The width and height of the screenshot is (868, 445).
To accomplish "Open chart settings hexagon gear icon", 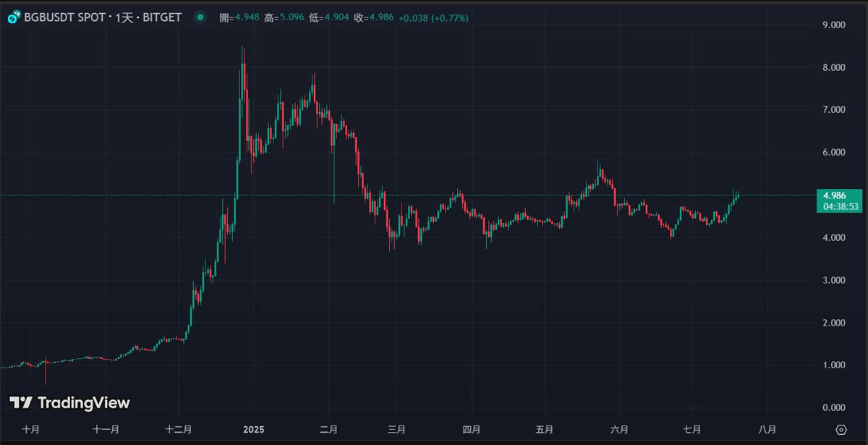I will point(841,430).
